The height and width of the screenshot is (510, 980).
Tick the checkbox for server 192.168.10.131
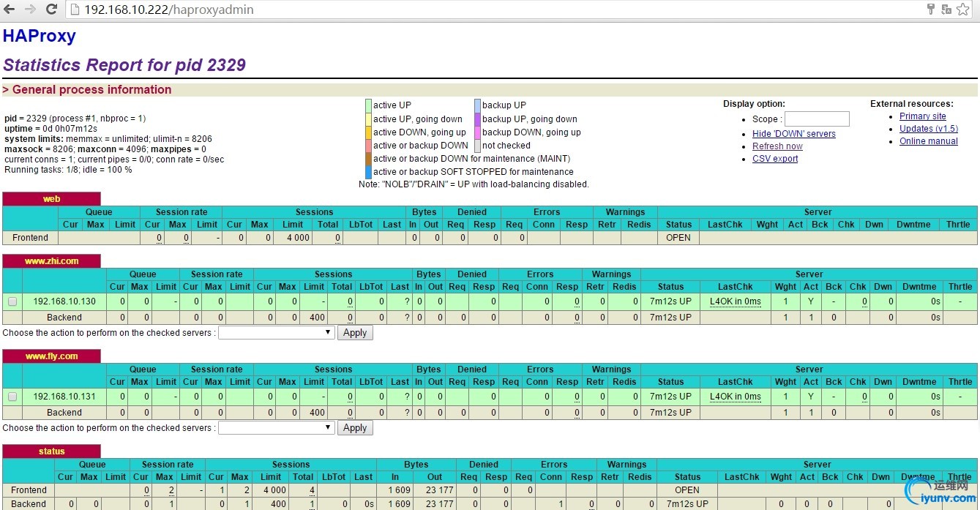[x=12, y=397]
